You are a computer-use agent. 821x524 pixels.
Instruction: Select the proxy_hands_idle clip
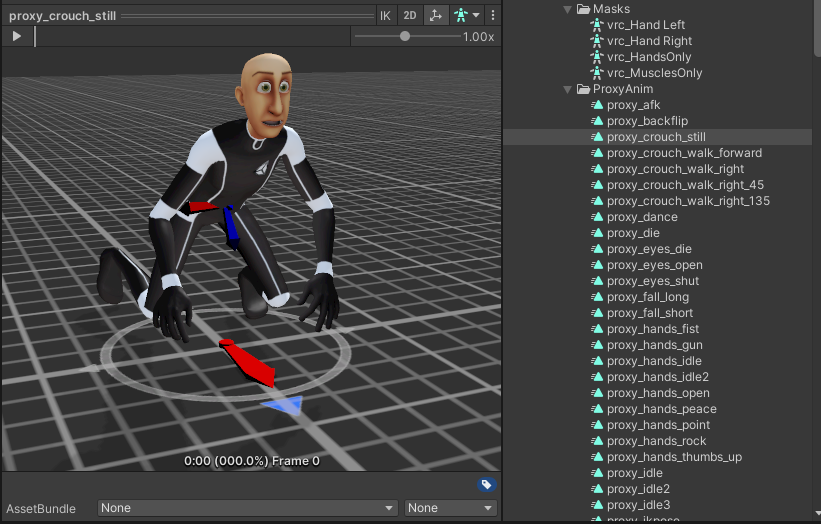tap(654, 361)
